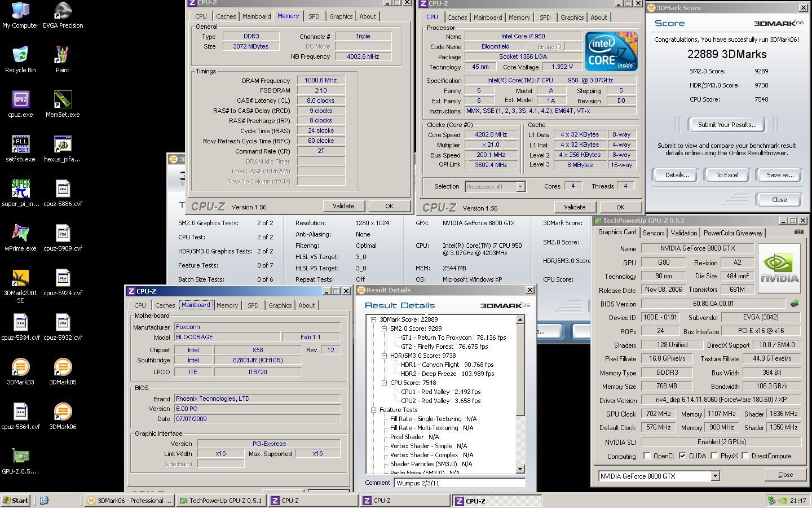Click Submit Your Results button
The width and height of the screenshot is (812, 508).
coord(727,125)
